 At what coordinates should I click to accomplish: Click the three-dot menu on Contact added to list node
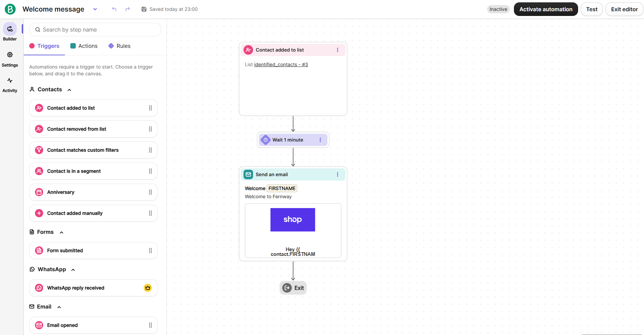pyautogui.click(x=337, y=50)
